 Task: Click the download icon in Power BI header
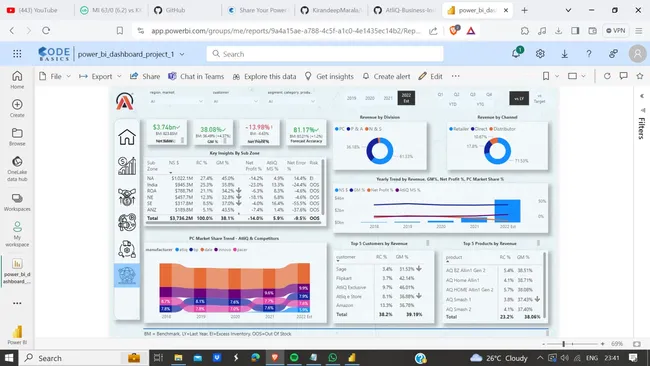(x=565, y=54)
